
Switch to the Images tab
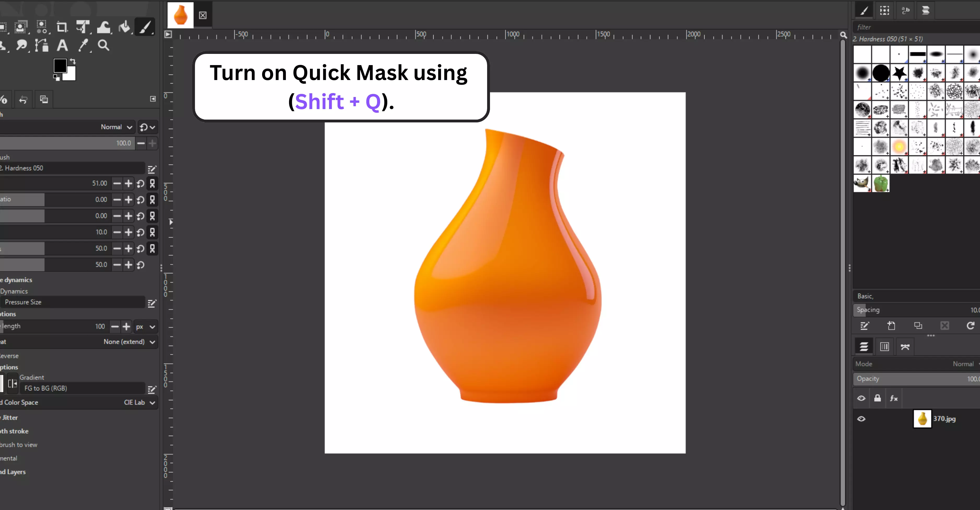coord(44,100)
